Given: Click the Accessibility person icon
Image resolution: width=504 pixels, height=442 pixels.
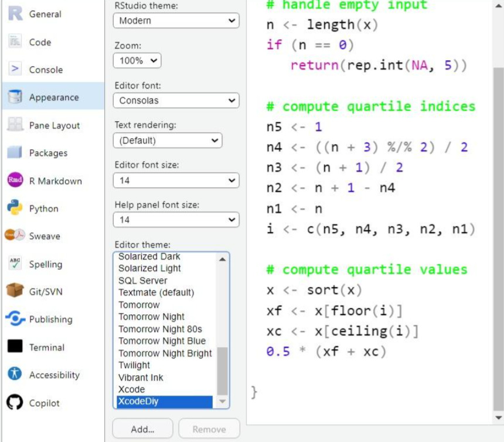Looking at the screenshot, I should (15, 374).
